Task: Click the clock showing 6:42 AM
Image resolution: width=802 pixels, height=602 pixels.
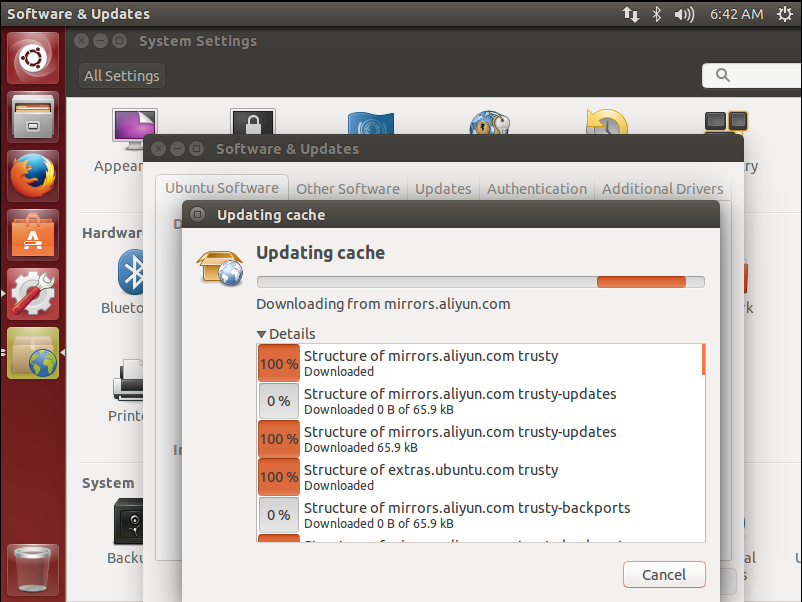Action: click(x=736, y=14)
